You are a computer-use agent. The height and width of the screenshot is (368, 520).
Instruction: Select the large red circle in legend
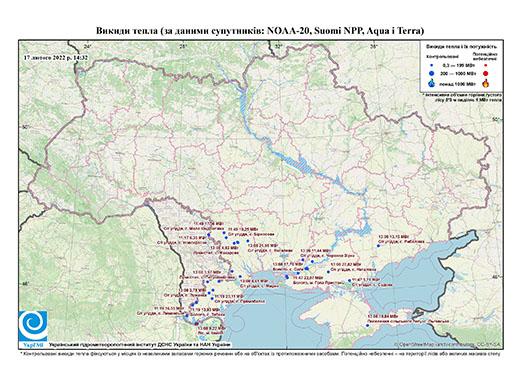(485, 74)
